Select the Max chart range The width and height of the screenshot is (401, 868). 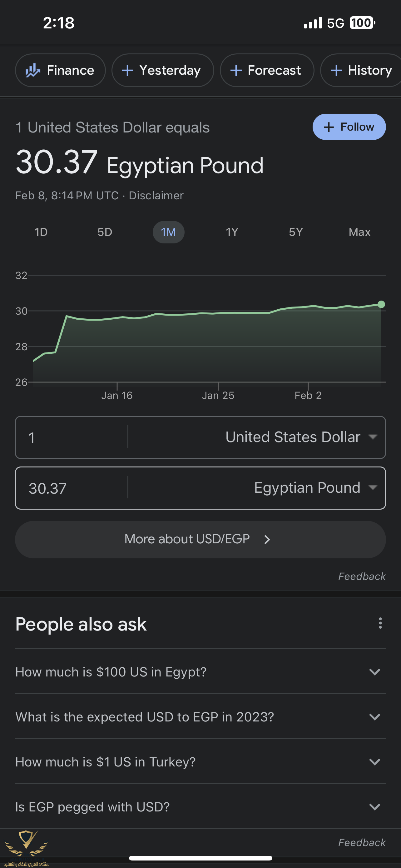[x=359, y=232]
